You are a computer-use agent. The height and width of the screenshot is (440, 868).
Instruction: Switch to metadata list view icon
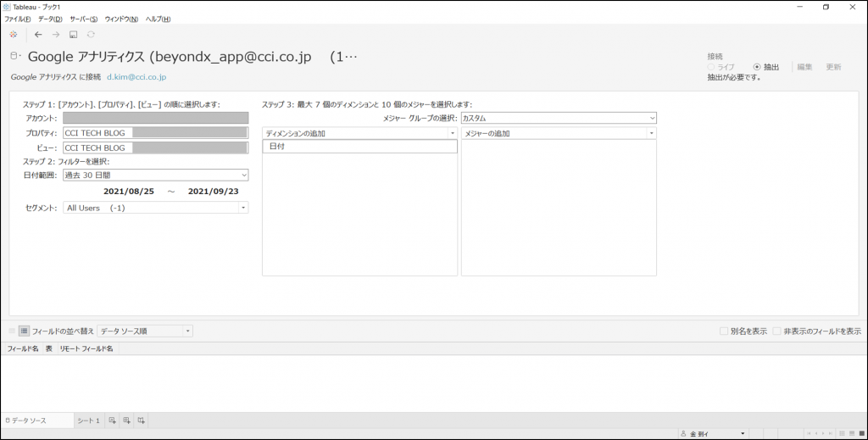[24, 331]
